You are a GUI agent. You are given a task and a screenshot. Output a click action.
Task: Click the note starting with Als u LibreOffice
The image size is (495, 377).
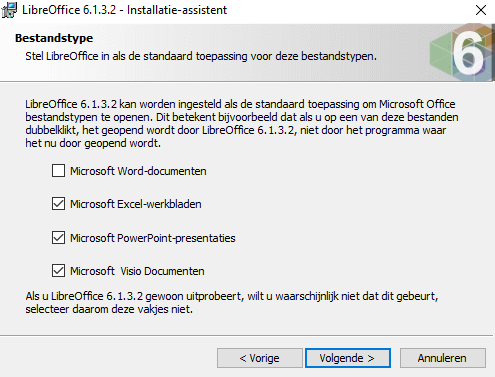click(x=232, y=302)
